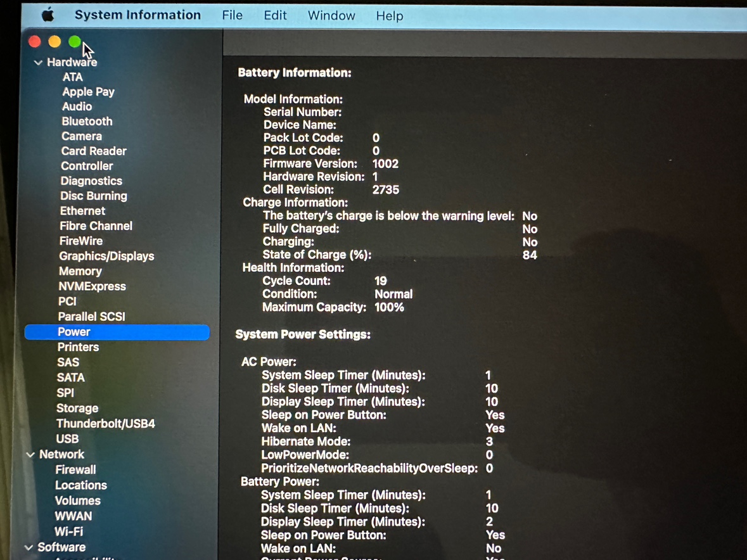Select Audio in the sidebar
747x560 pixels.
pos(77,106)
